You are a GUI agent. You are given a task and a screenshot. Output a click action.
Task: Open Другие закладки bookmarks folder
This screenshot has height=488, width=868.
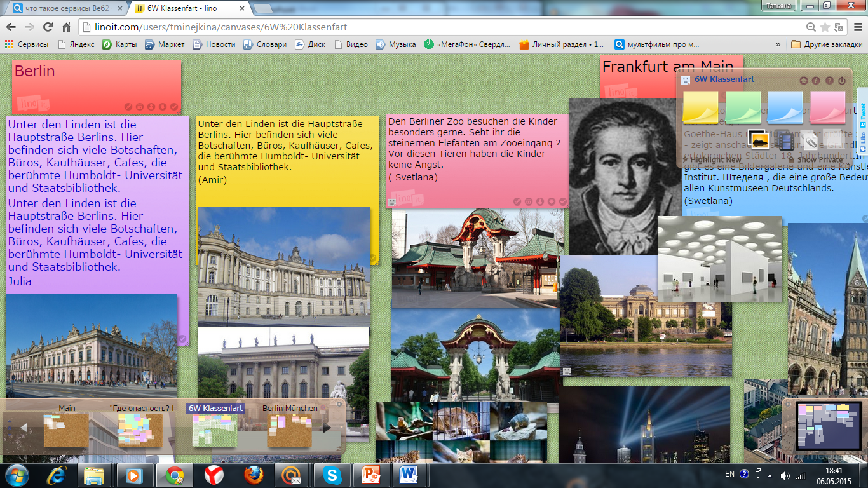coord(827,44)
